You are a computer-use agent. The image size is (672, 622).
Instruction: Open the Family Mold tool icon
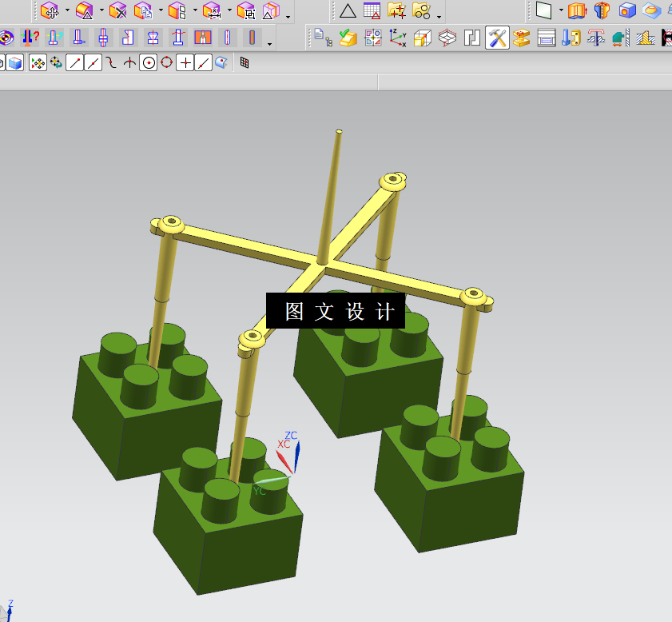[373, 38]
